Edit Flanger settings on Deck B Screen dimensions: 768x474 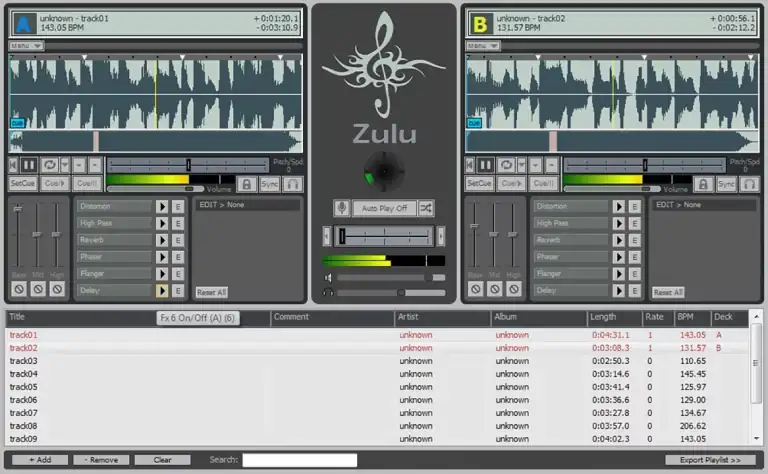coord(634,274)
